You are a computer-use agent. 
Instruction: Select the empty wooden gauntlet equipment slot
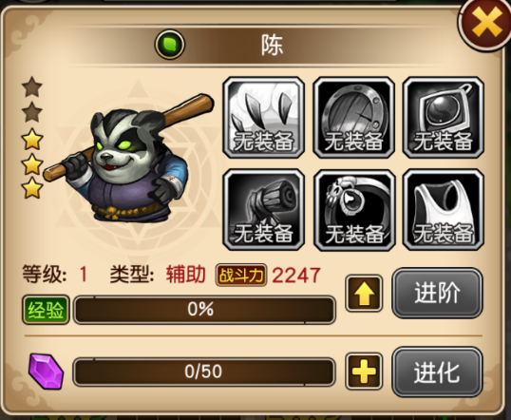pyautogui.click(x=263, y=210)
